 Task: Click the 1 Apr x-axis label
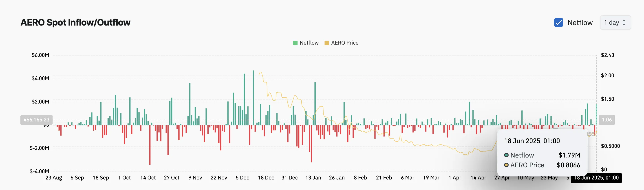tap(455, 178)
